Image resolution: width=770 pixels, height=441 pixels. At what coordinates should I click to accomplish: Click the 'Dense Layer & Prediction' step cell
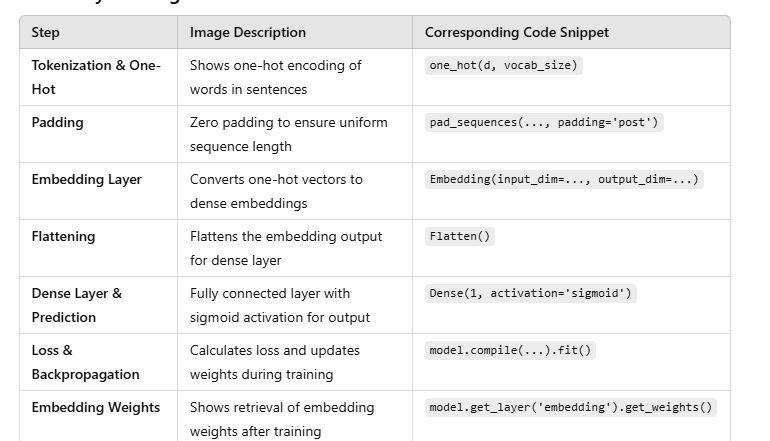[x=77, y=305]
